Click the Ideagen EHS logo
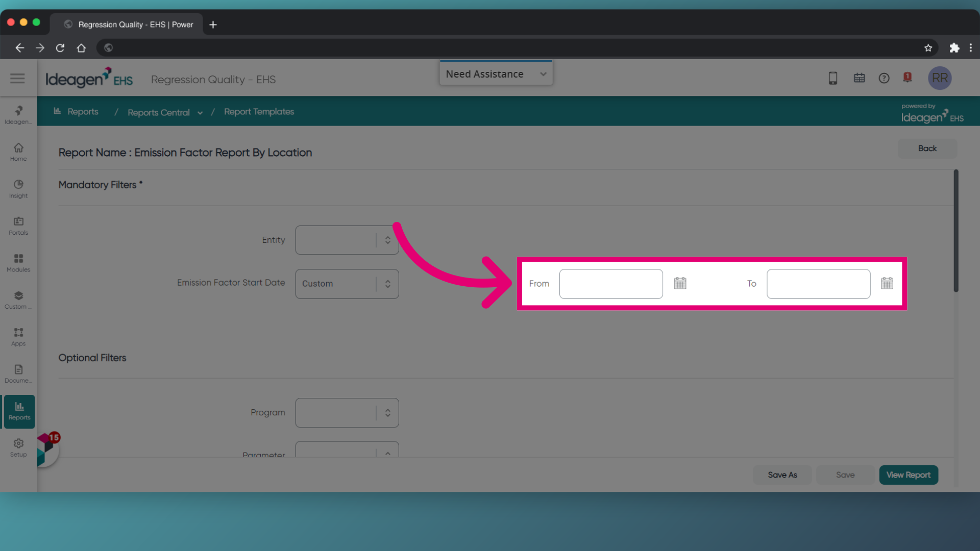The width and height of the screenshot is (980, 551). pos(89,78)
